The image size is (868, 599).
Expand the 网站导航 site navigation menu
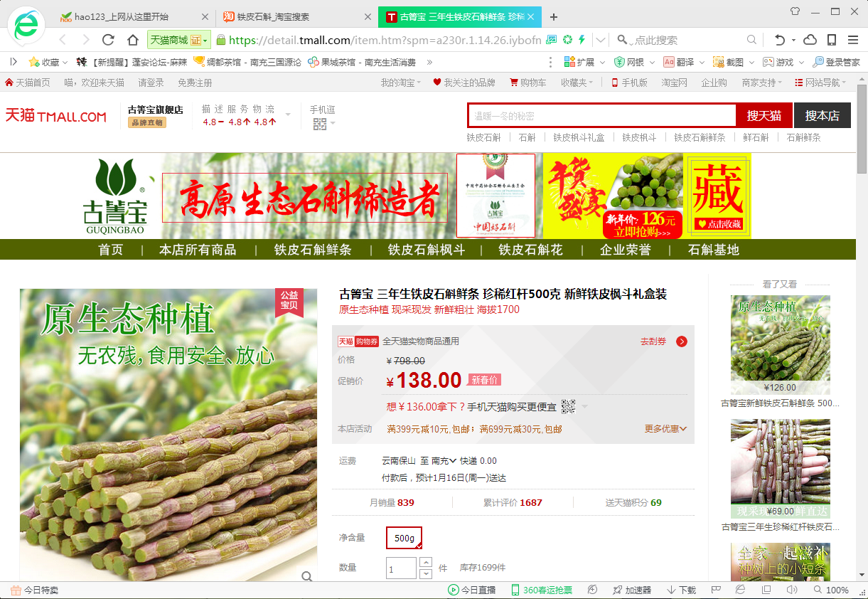(x=820, y=83)
